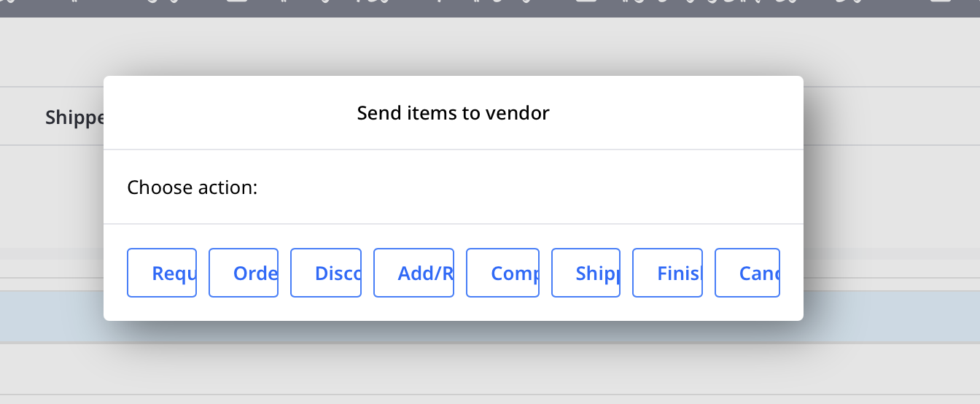Click the gray row below the highlighted row
The width and height of the screenshot is (980, 404).
(x=490, y=369)
